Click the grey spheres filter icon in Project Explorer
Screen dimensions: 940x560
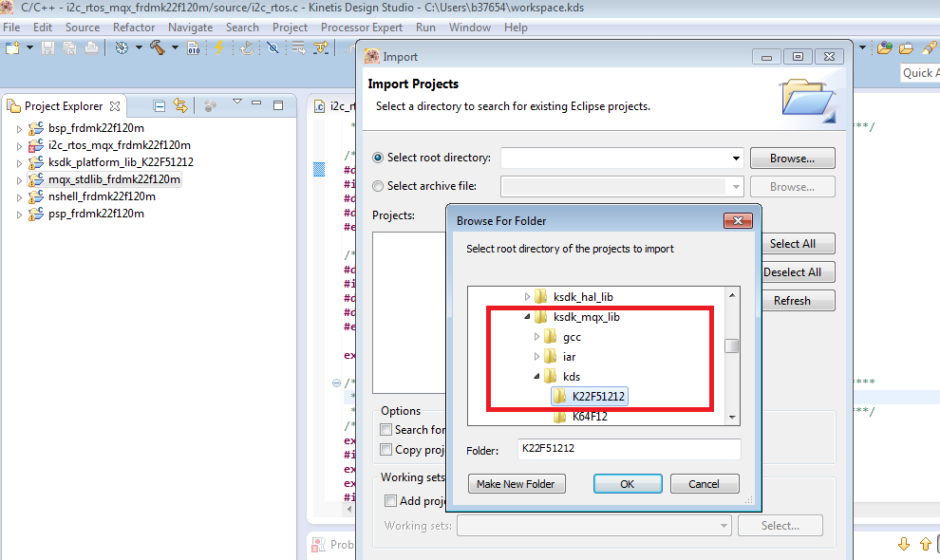tap(210, 106)
